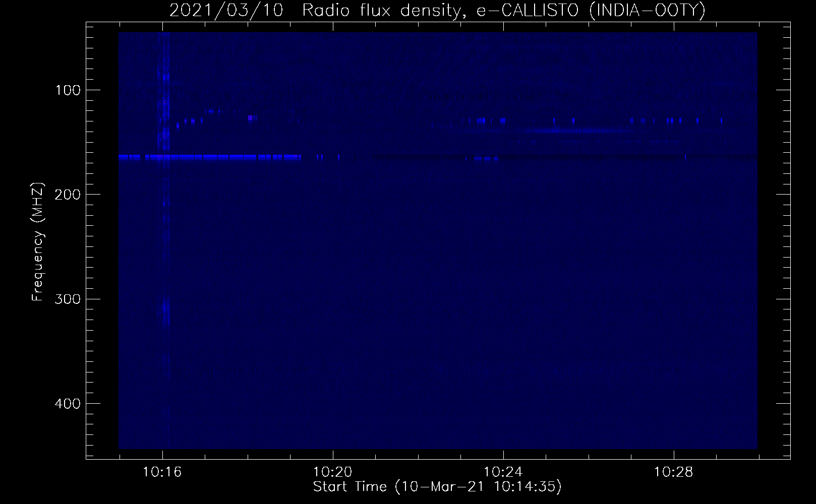This screenshot has height=504, width=816.
Task: Click the 10:16 time tick label
Action: [162, 472]
